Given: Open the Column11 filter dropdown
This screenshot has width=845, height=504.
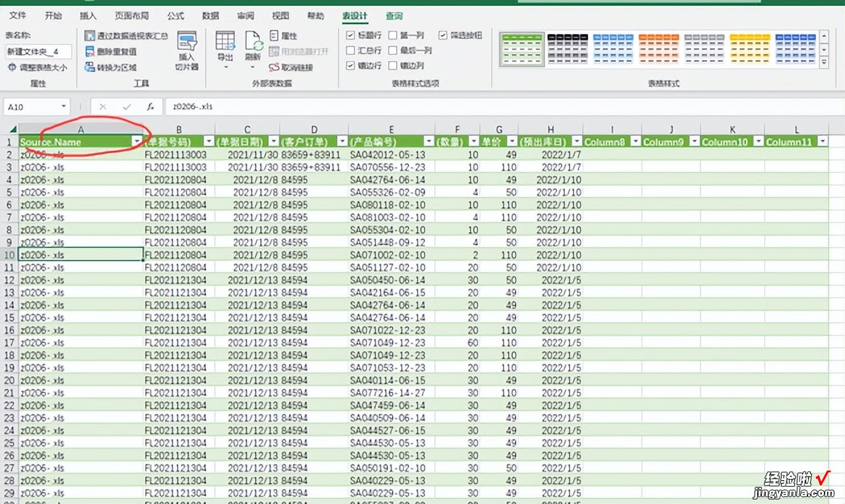Looking at the screenshot, I should (x=823, y=142).
